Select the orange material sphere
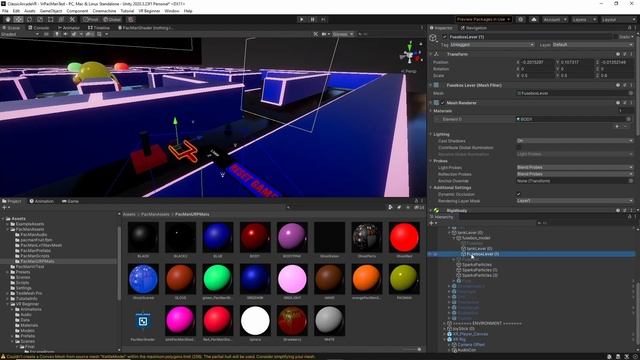 (x=367, y=279)
